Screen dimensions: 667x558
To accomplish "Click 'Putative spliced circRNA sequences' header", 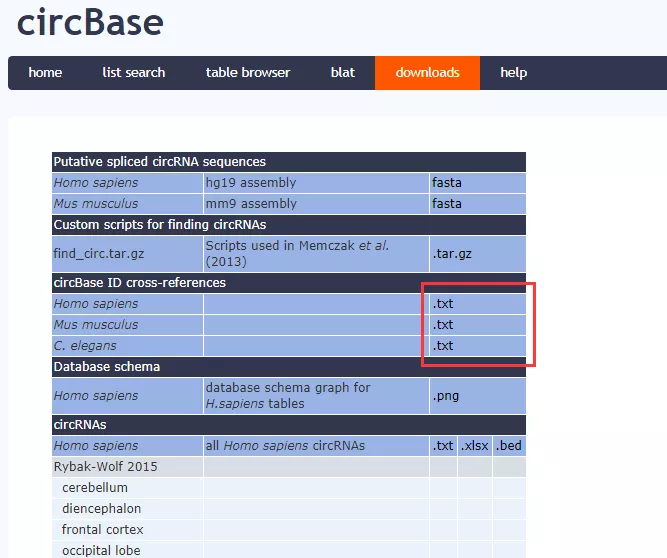I will [x=289, y=162].
